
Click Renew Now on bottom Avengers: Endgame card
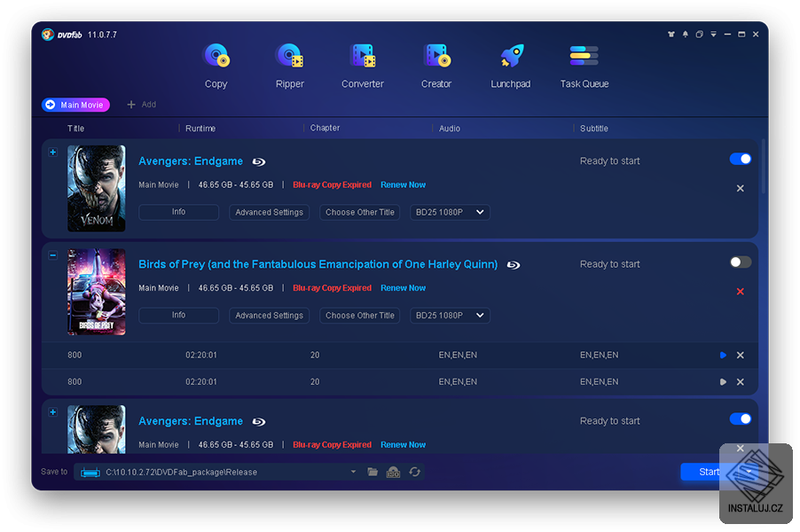click(x=403, y=445)
